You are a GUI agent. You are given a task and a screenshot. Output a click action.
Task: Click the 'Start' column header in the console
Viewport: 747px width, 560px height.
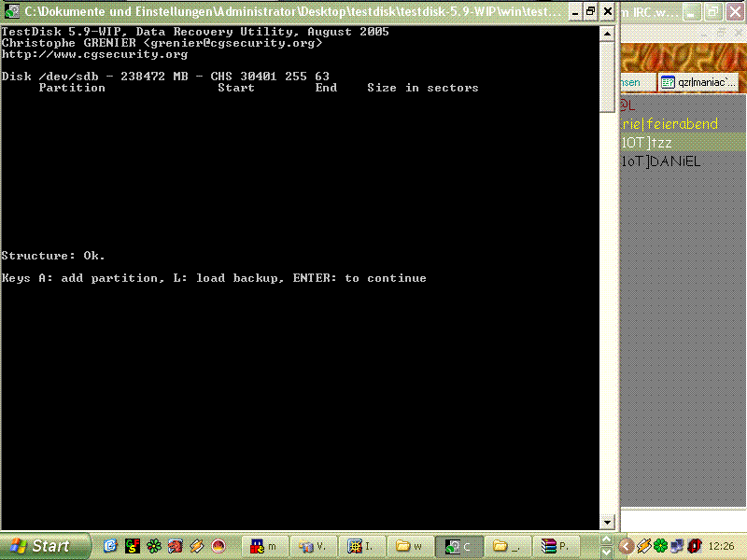[x=236, y=88]
